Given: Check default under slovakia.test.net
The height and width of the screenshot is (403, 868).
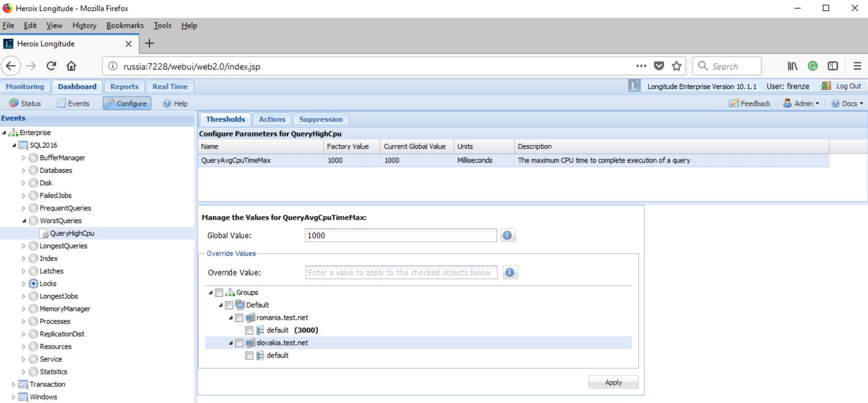Looking at the screenshot, I should (x=249, y=356).
